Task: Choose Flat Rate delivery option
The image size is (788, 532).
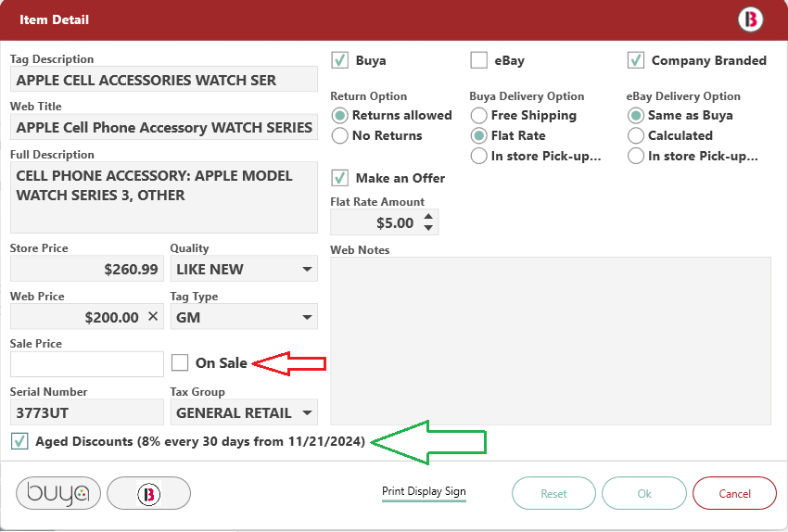Action: [x=479, y=135]
